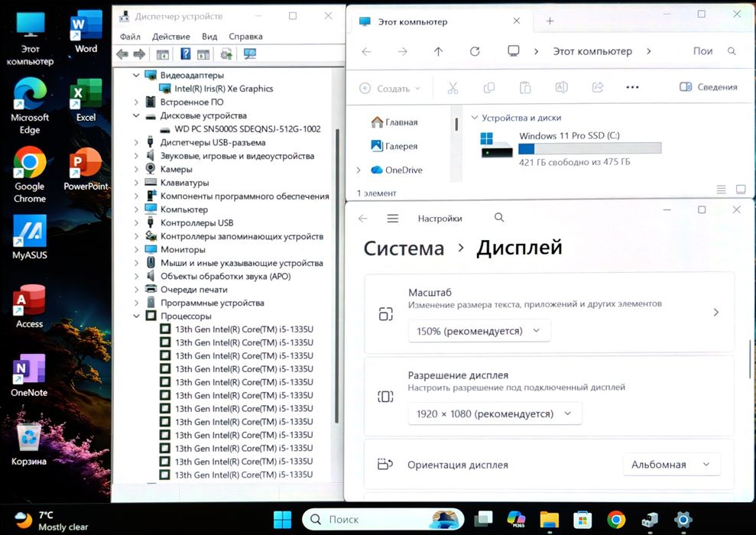Select Этот компьютер Explorer tab
The width and height of the screenshot is (756, 535).
pos(439,21)
